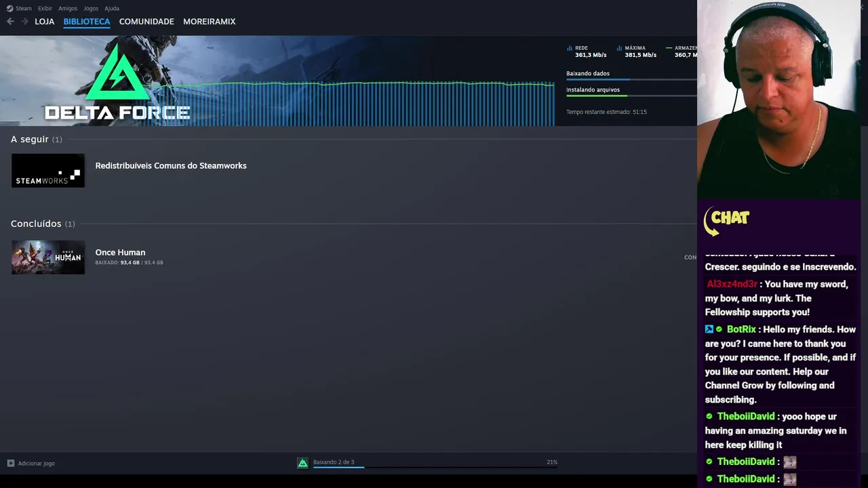The width and height of the screenshot is (868, 488).
Task: Click the Tempo restante estimado text
Action: [x=606, y=112]
